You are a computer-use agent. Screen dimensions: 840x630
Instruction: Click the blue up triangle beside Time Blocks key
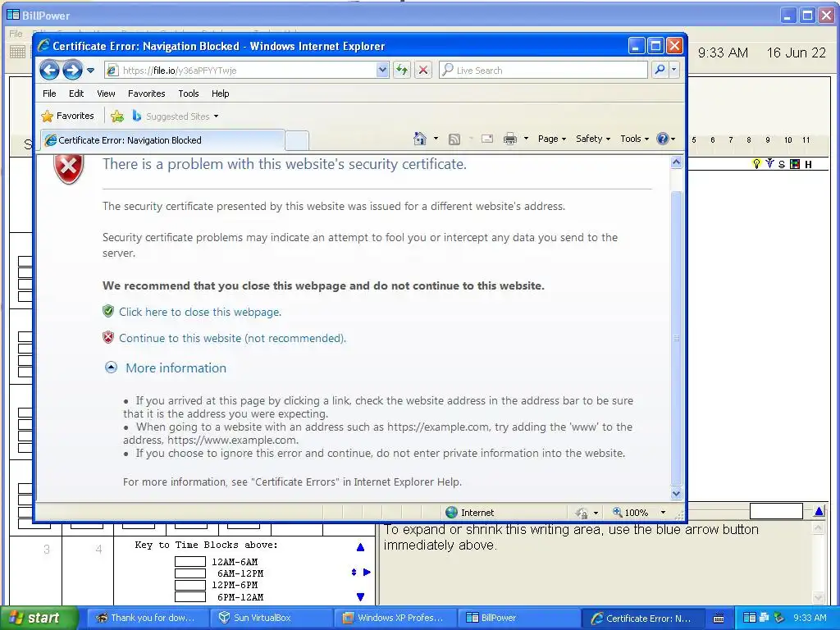click(x=360, y=547)
